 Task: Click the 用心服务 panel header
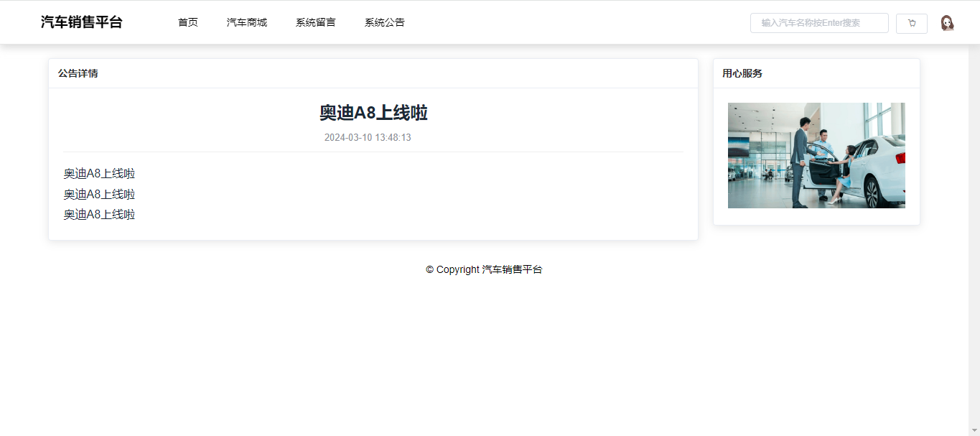[x=742, y=73]
